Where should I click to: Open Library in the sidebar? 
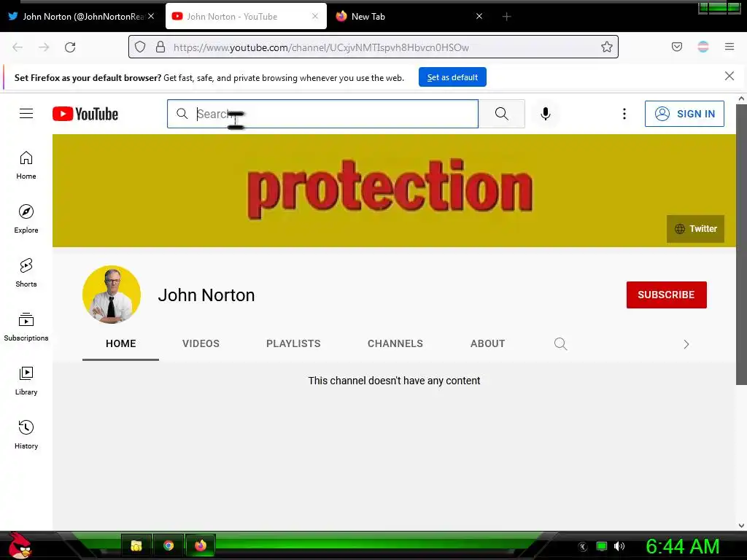tap(26, 381)
